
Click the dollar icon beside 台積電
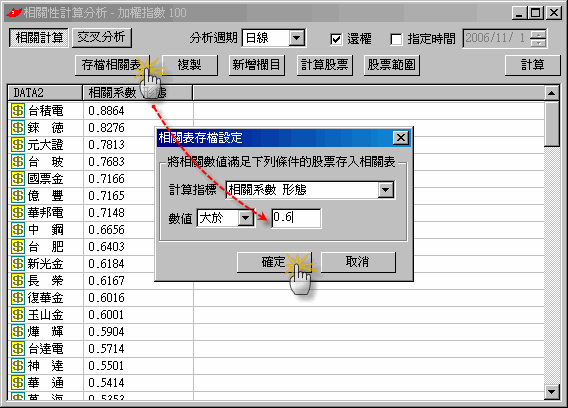(x=18, y=111)
